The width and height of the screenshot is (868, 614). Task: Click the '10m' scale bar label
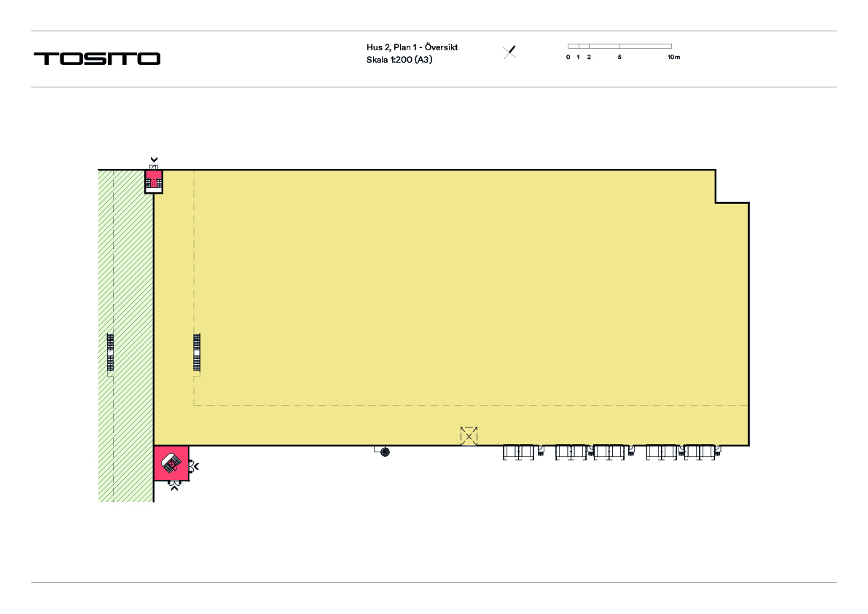point(673,57)
